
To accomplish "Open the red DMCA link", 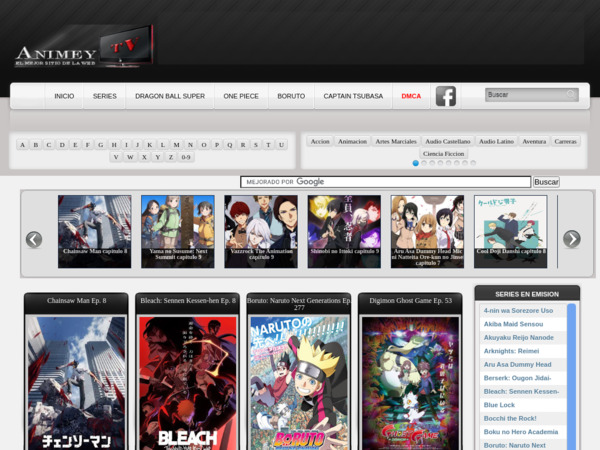I will [x=411, y=96].
